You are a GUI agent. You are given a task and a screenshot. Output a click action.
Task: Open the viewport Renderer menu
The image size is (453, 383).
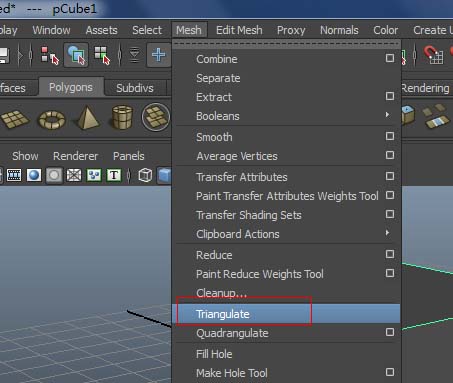pyautogui.click(x=75, y=156)
